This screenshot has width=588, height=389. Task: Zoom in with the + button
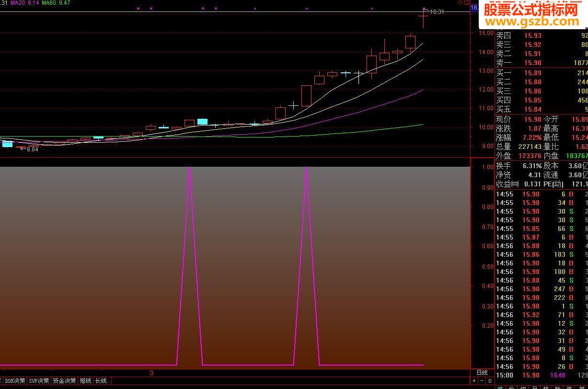pos(474,381)
